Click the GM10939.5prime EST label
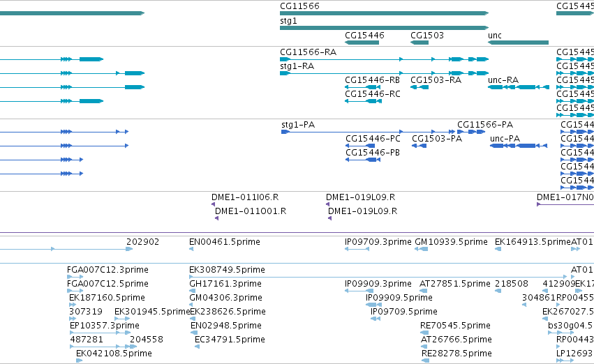Viewport: 594px width, 364px height. [x=451, y=242]
